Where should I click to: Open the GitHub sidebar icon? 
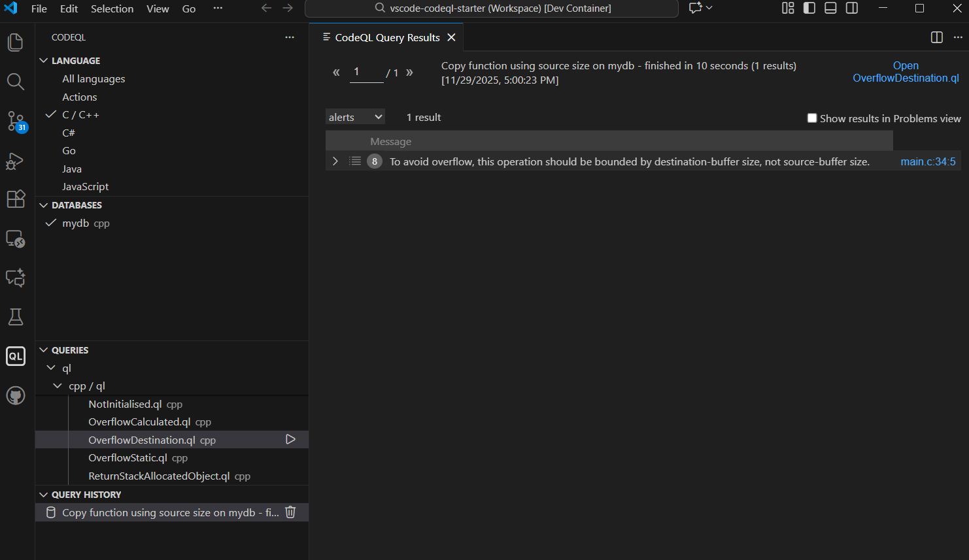pos(15,395)
